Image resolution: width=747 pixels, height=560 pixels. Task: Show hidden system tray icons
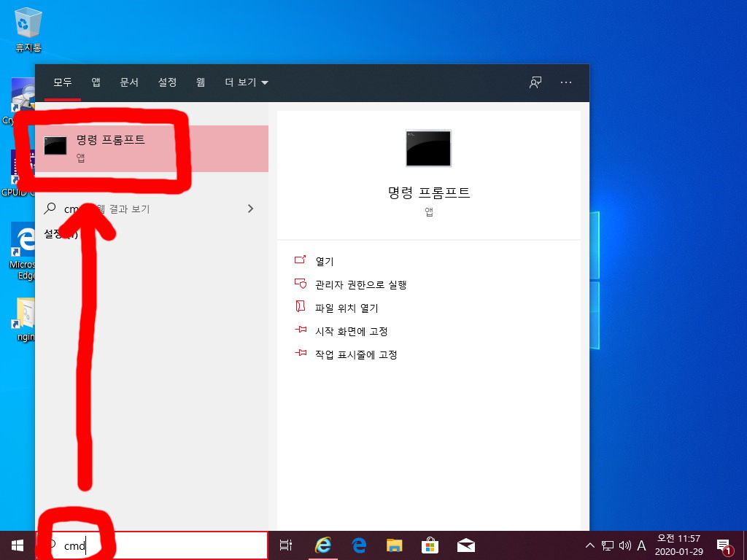(x=589, y=545)
